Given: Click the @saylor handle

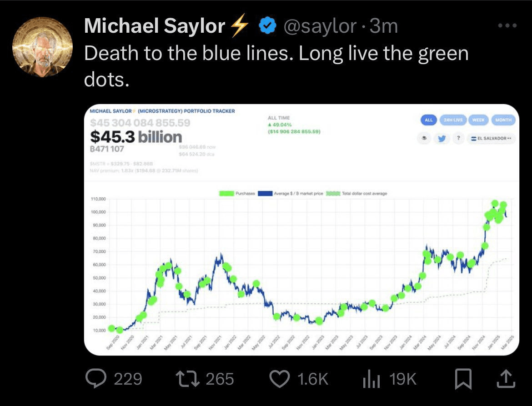Looking at the screenshot, I should coord(320,27).
